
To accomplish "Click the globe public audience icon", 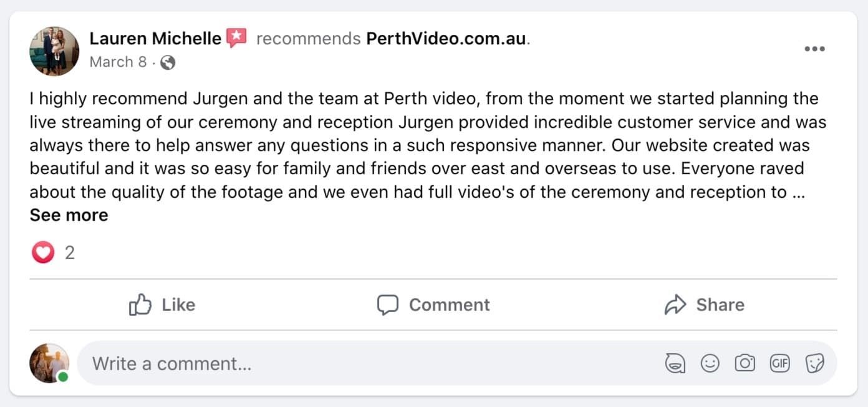I will point(168,62).
